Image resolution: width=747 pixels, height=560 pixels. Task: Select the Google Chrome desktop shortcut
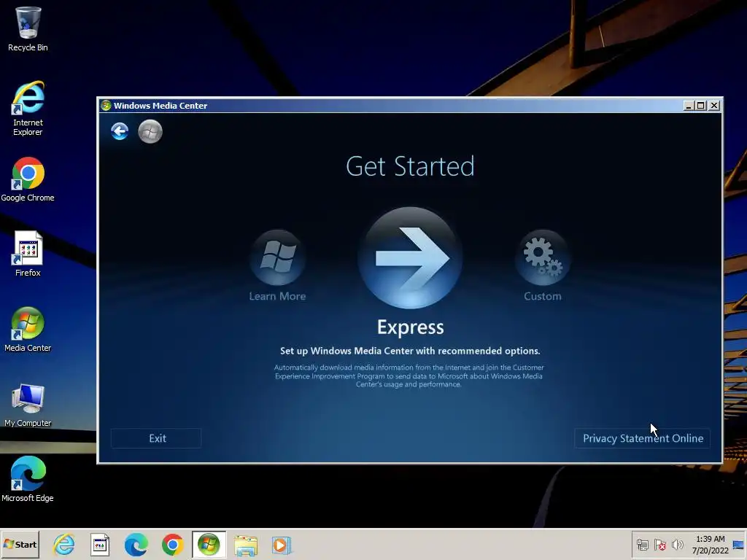[28, 179]
